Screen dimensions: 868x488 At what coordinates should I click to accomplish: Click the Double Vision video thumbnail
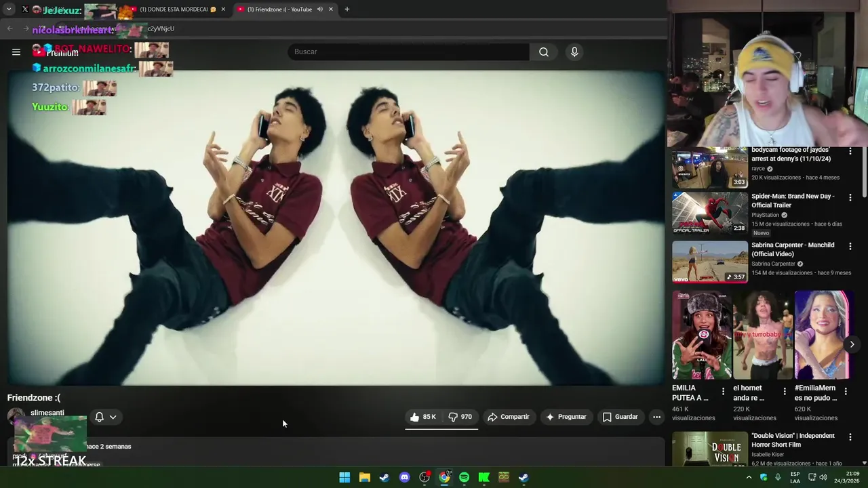click(x=710, y=449)
